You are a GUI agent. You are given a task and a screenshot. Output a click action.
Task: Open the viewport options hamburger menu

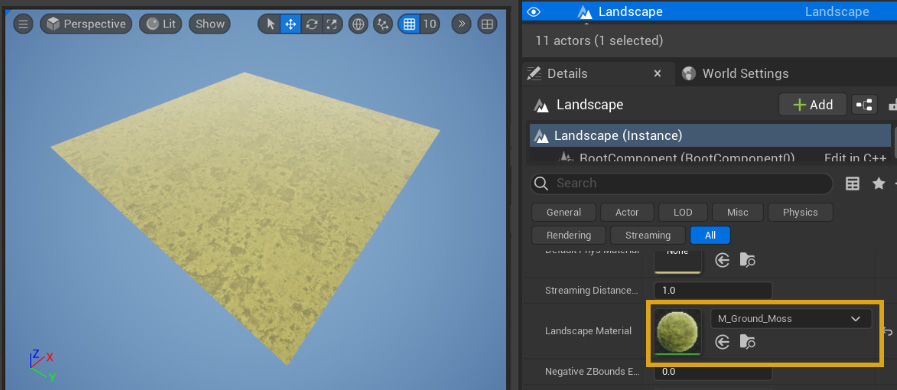coord(23,24)
